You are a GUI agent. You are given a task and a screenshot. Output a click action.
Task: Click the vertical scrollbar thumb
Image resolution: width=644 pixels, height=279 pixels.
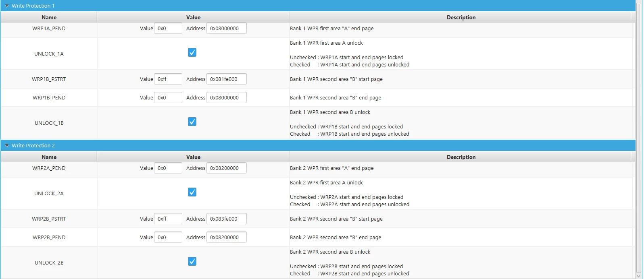point(638,137)
